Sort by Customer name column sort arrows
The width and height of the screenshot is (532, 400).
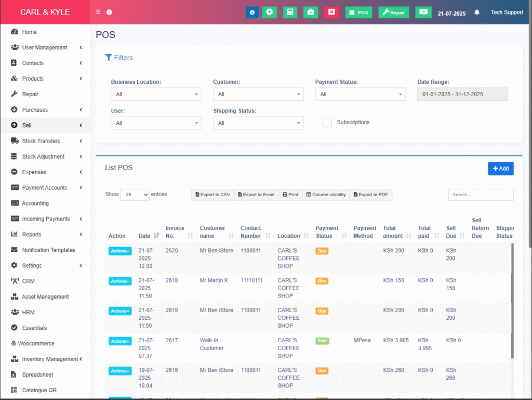tap(231, 236)
